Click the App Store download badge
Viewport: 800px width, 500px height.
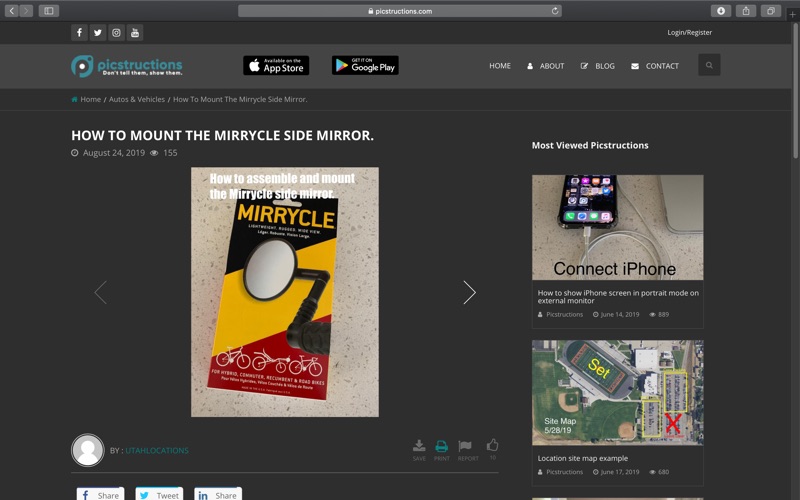[x=276, y=65]
